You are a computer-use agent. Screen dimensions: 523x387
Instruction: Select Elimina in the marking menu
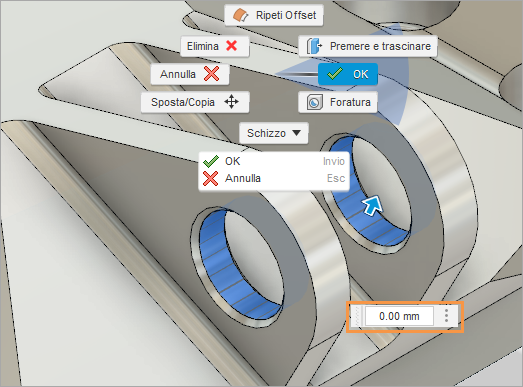coord(215,46)
